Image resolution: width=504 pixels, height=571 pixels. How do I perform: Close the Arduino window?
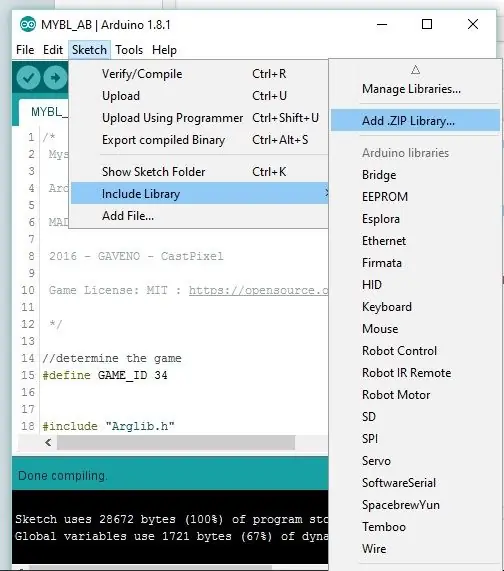tap(473, 24)
